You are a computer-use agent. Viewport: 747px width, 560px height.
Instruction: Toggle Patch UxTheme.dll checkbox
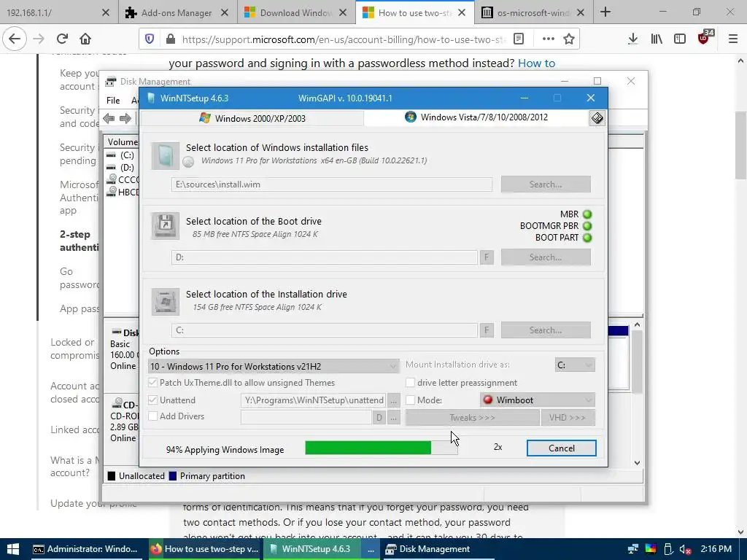tap(153, 382)
